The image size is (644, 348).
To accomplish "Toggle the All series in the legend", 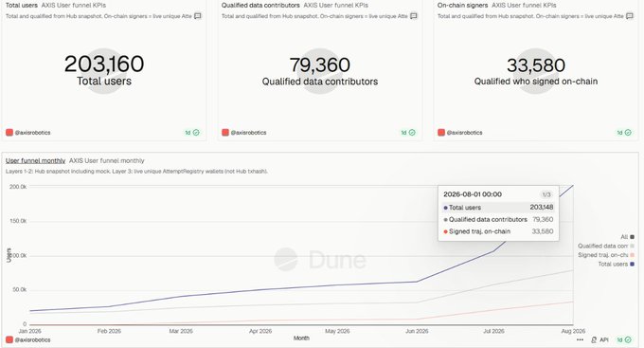I will pos(627,237).
